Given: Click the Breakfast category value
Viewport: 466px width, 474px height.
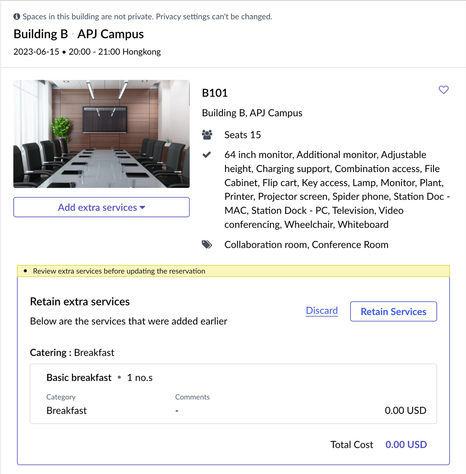Looking at the screenshot, I should (x=66, y=410).
